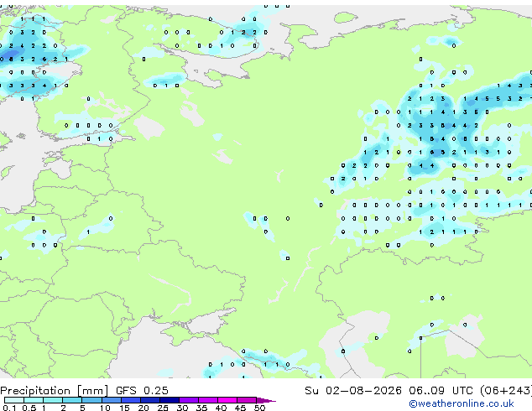Click the 2–5 mm legend color swatch

[72, 400]
